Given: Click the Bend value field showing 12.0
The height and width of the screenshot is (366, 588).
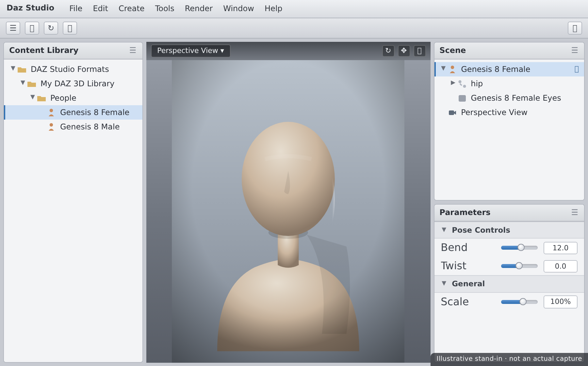Looking at the screenshot, I should pyautogui.click(x=561, y=248).
